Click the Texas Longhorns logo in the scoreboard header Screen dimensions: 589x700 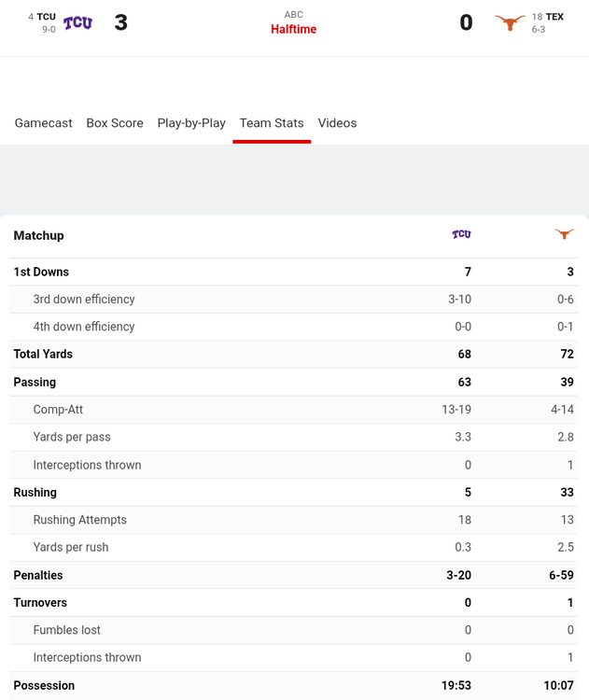click(510, 22)
